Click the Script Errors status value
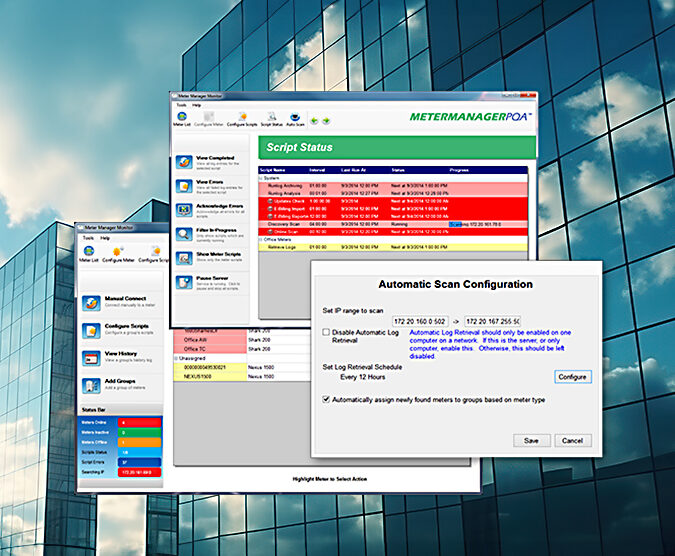675x556 pixels. (139, 462)
